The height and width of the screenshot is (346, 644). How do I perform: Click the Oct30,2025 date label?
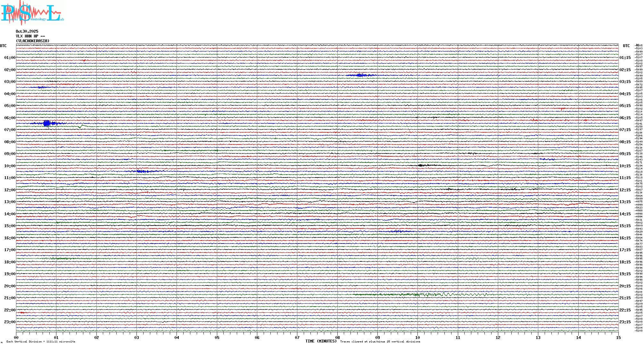point(27,31)
